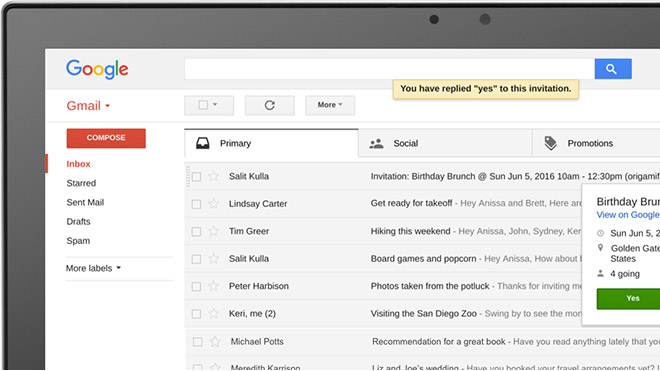Click the refresh inbox icon
The width and height of the screenshot is (660, 371).
click(x=270, y=105)
